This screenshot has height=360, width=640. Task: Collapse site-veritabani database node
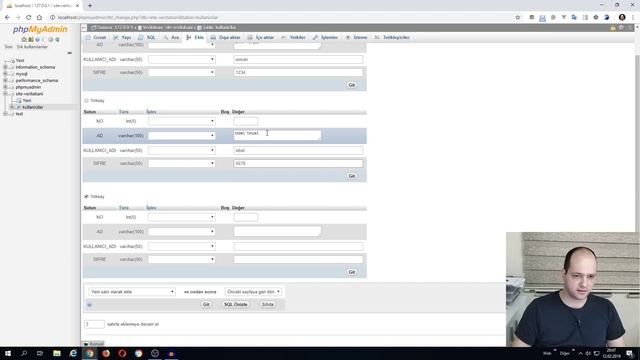click(6, 94)
